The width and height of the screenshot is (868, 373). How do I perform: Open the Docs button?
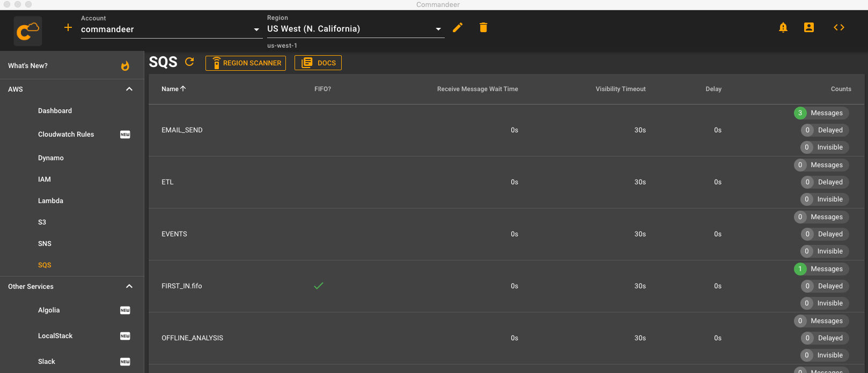(x=318, y=63)
